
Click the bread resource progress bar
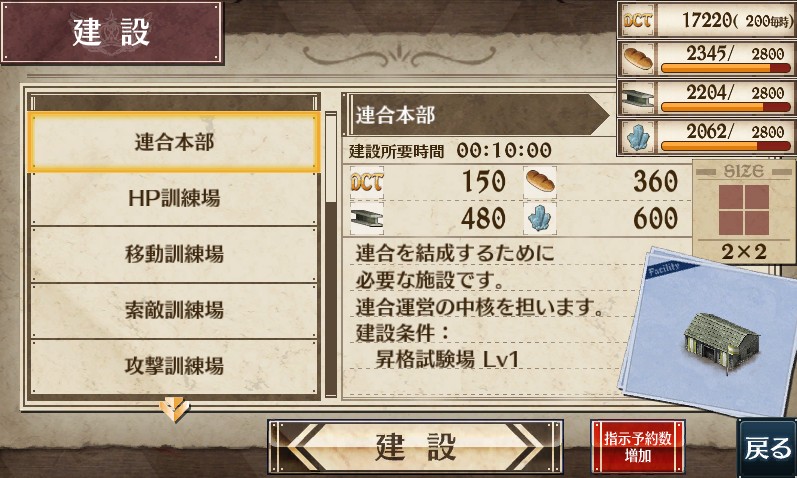click(x=726, y=68)
